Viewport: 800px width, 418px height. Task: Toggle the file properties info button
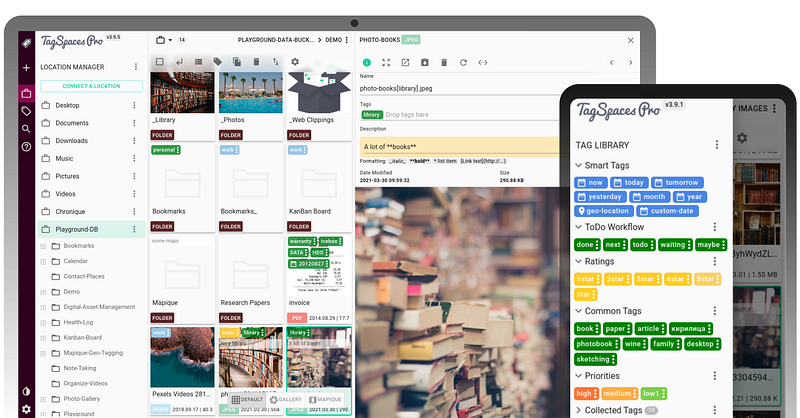(367, 63)
